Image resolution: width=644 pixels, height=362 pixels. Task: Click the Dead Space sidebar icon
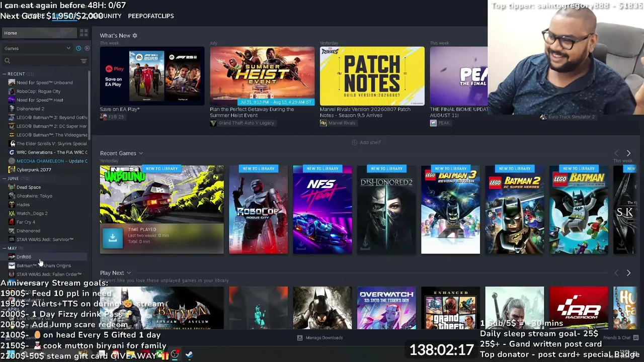(12, 187)
